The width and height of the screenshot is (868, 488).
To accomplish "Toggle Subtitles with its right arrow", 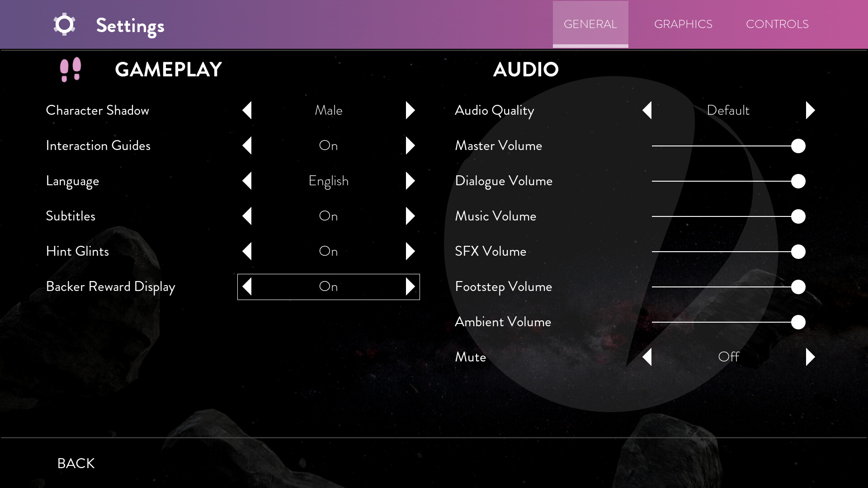I will (x=410, y=216).
